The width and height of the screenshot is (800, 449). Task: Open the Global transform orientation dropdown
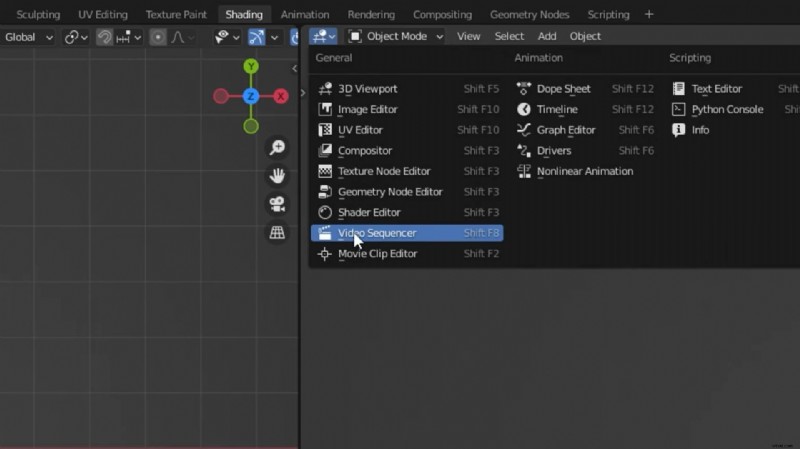[28, 37]
